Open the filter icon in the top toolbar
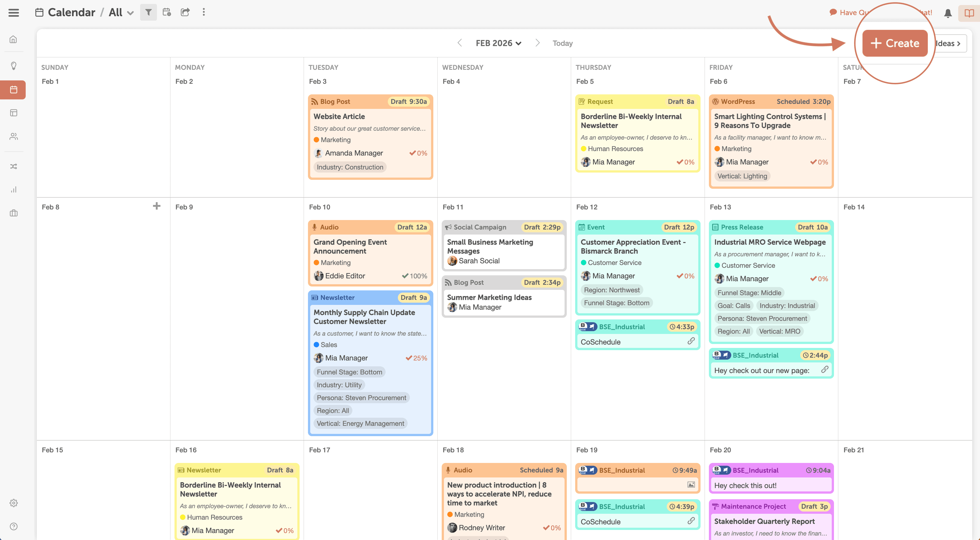 pos(148,12)
